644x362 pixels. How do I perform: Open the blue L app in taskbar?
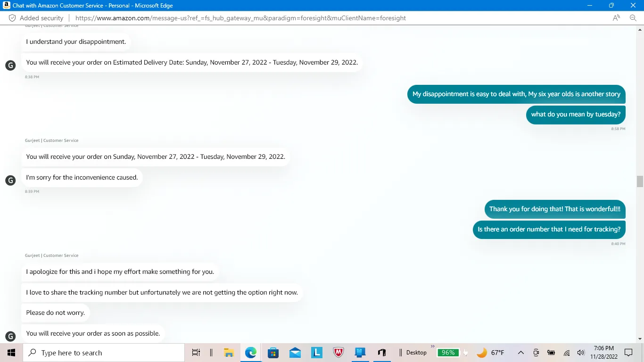[x=317, y=353]
